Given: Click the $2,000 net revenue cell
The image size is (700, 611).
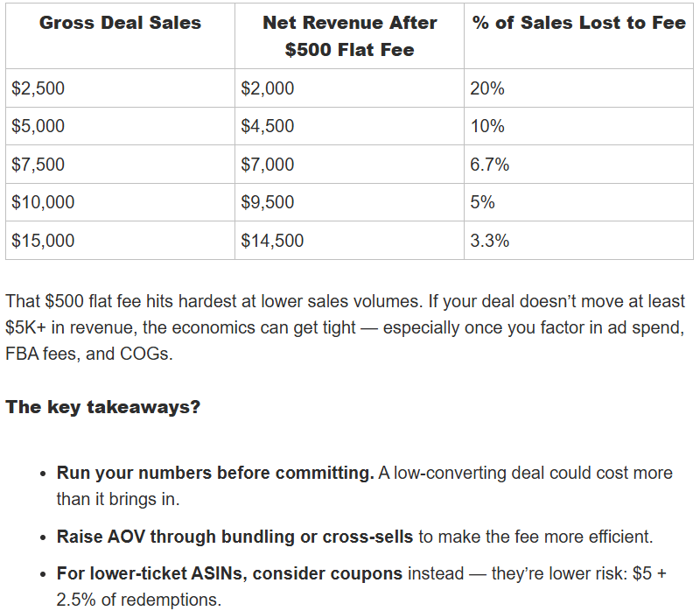Looking at the screenshot, I should [268, 88].
